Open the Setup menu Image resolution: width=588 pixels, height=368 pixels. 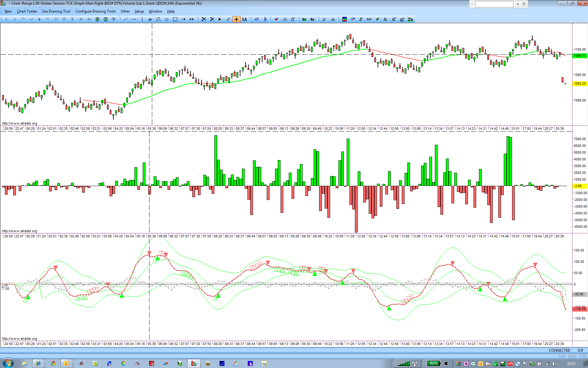[139, 11]
